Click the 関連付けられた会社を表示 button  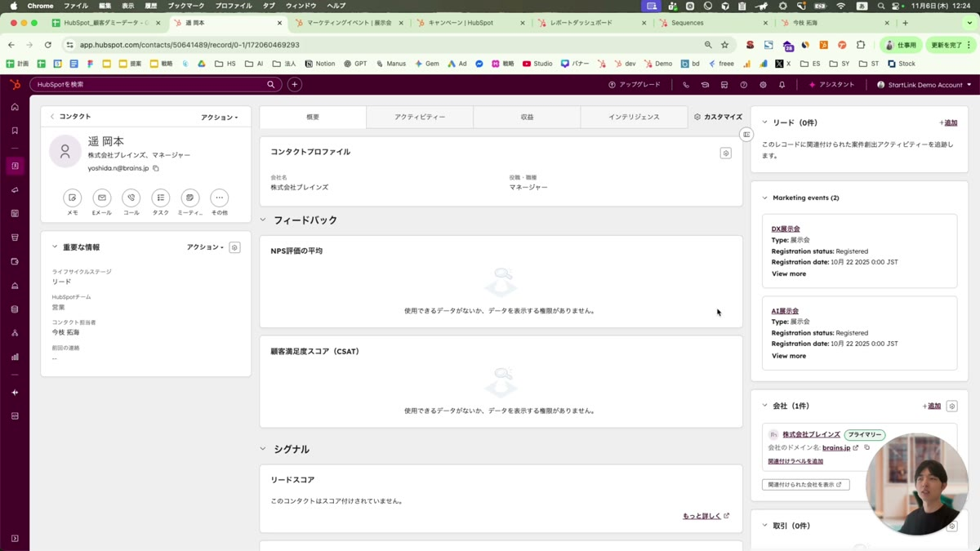(805, 484)
